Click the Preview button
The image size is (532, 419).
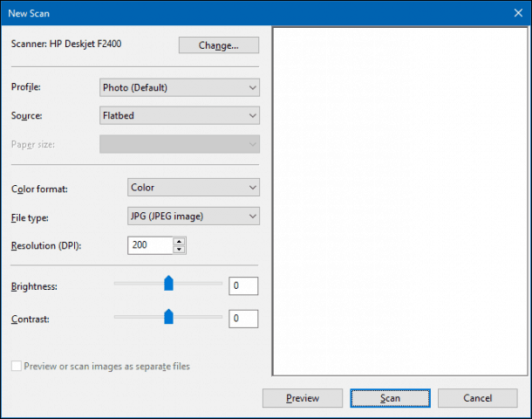click(x=303, y=398)
